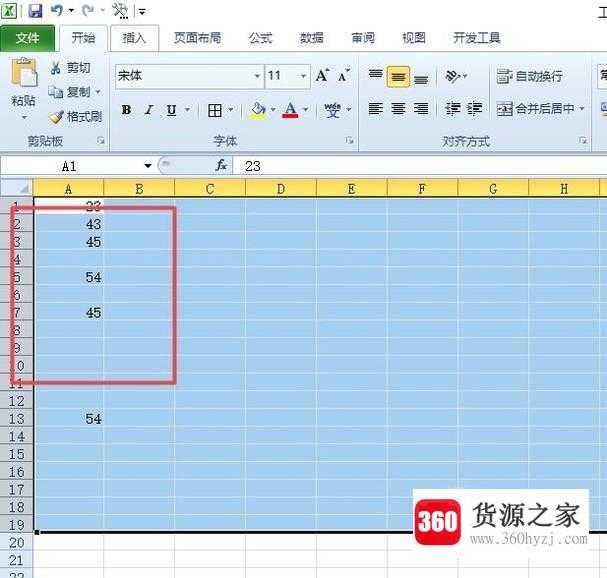Open the fill color dropdown arrow
The height and width of the screenshot is (578, 607).
(273, 110)
